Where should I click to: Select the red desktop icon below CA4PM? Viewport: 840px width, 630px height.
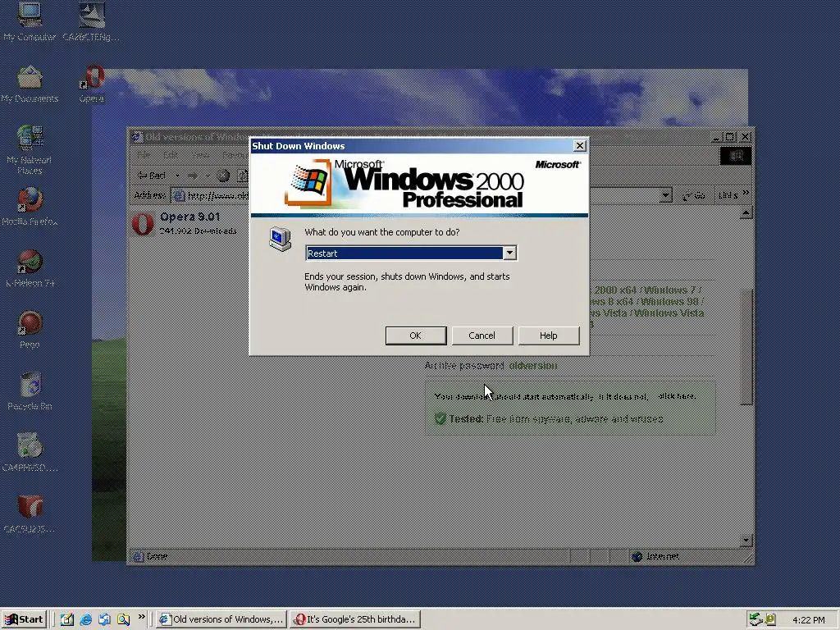pyautogui.click(x=30, y=514)
